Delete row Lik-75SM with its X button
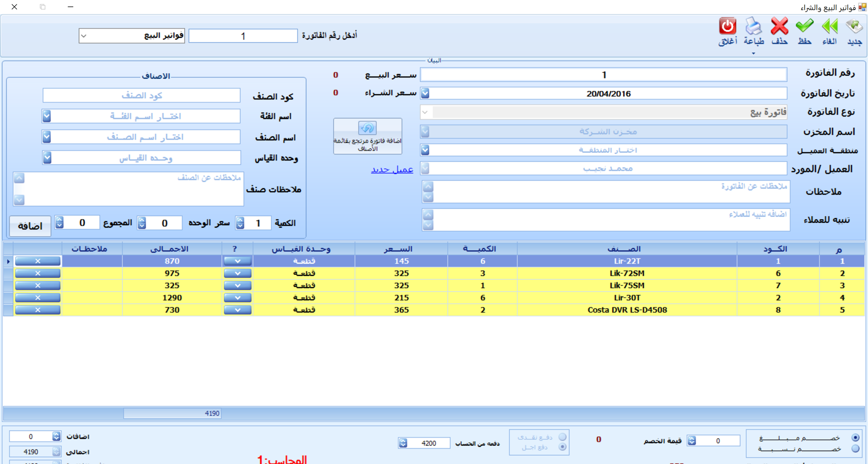Viewport: 868px width, 464px height. 38,286
